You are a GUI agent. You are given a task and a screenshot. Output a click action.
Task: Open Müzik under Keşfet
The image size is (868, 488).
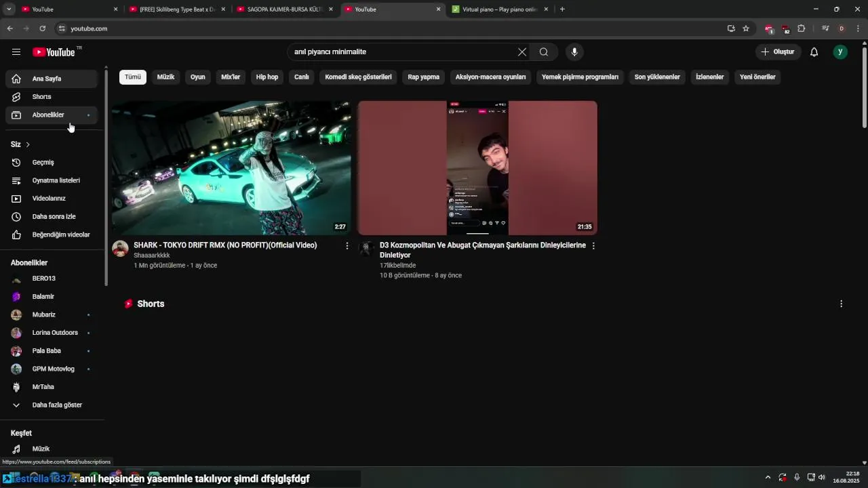pos(52,449)
